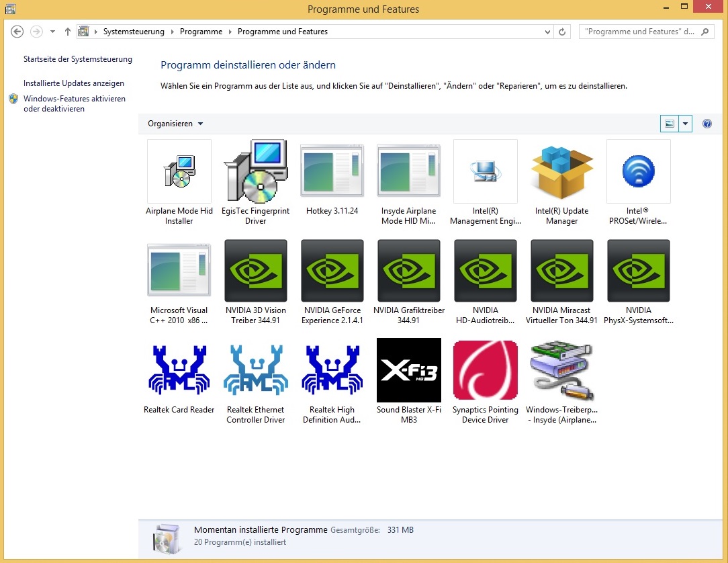Select Windows-Treiberpaket Insyde Airplane icon
This screenshot has width=728, height=563.
(562, 370)
